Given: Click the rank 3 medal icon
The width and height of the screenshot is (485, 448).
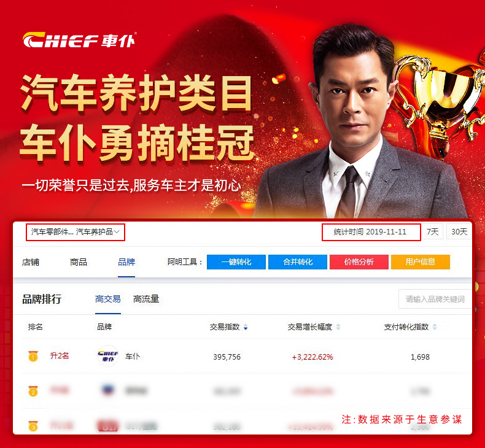Looking at the screenshot, I should coord(33,426).
